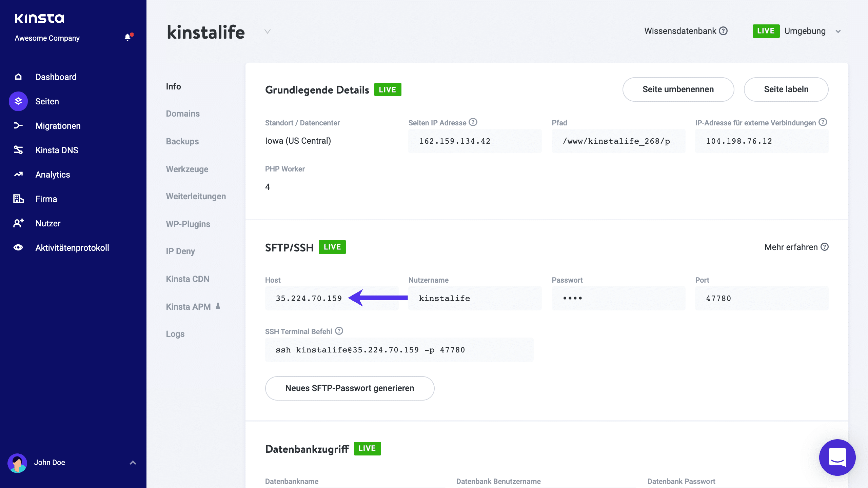Open the Aktivitätenprotokoll view

coord(72,247)
